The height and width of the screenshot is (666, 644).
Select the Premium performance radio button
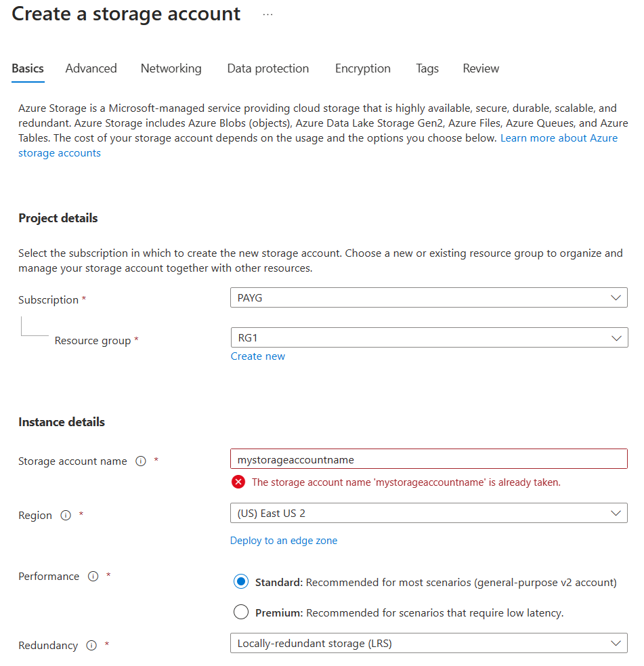240,612
